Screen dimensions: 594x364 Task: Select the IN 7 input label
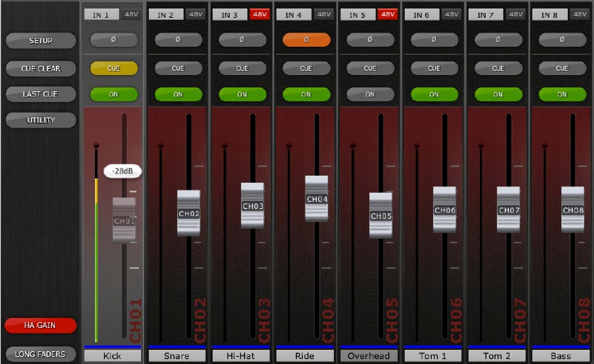[x=486, y=15]
